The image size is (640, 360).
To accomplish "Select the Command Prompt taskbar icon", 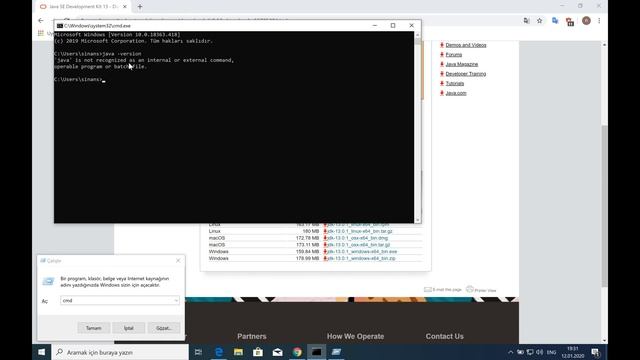I will tap(317, 352).
